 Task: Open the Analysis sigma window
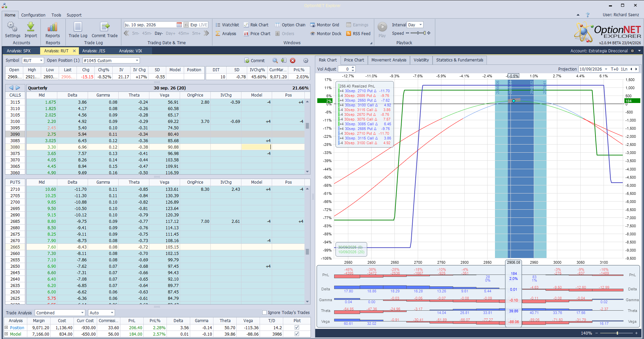(x=226, y=33)
